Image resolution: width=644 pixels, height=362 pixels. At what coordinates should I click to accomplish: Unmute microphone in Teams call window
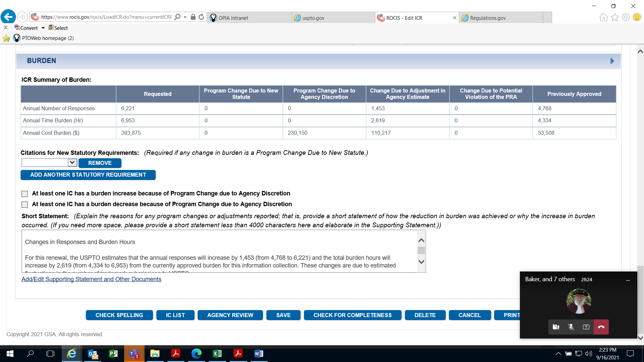pos(571,327)
